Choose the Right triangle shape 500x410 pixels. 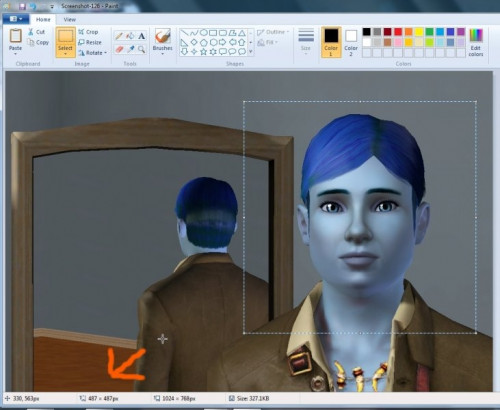click(x=184, y=42)
